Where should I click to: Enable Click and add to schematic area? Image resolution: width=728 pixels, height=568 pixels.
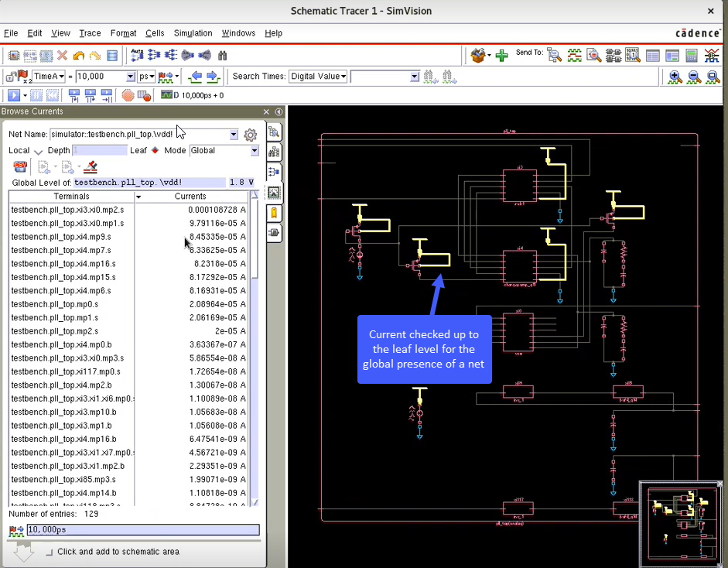[x=50, y=552]
